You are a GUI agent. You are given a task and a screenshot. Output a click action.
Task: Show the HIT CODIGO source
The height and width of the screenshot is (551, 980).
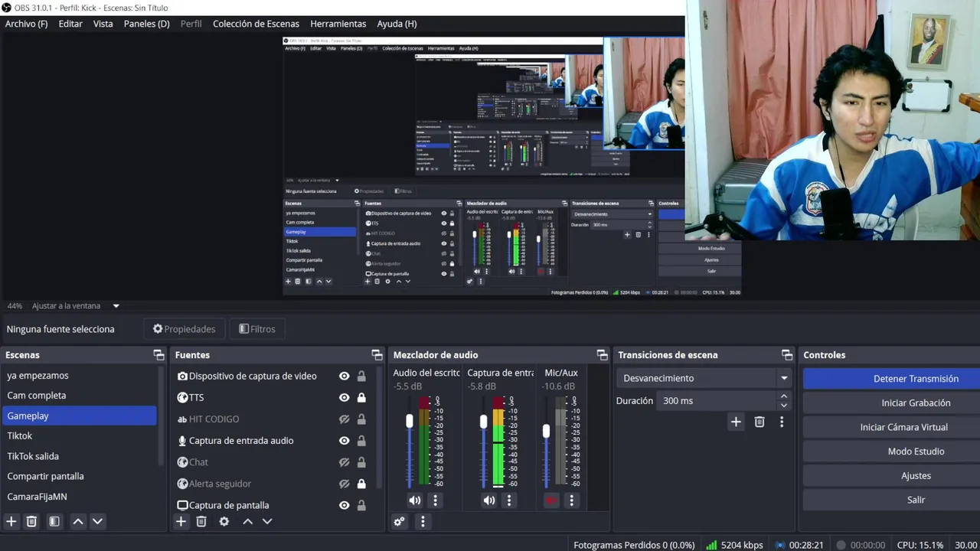click(x=345, y=419)
